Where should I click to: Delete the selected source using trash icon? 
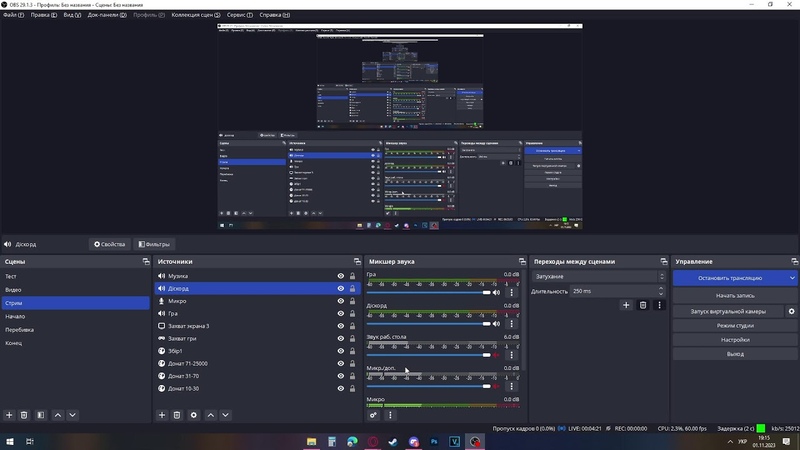point(177,415)
